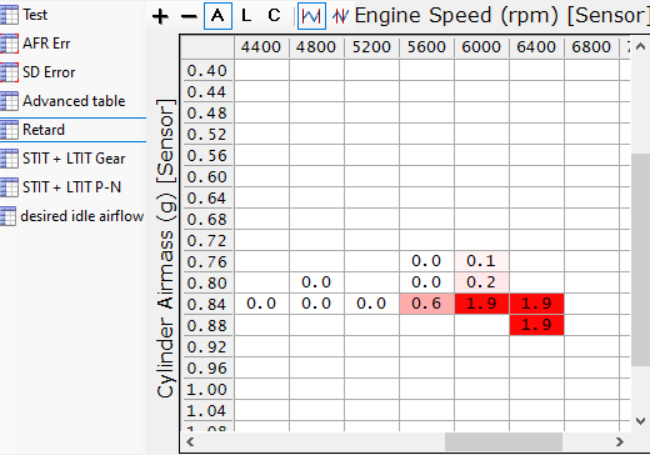Select desired idle airflow table
Viewport: 650px width, 455px height.
pos(82,216)
